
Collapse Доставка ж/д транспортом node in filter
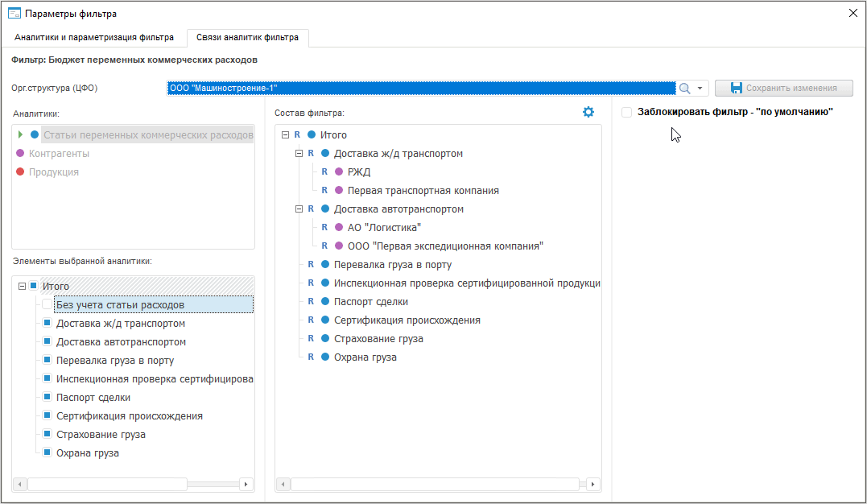[x=299, y=154]
